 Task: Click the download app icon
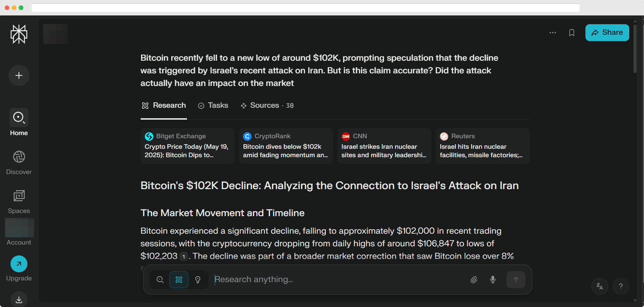19,300
